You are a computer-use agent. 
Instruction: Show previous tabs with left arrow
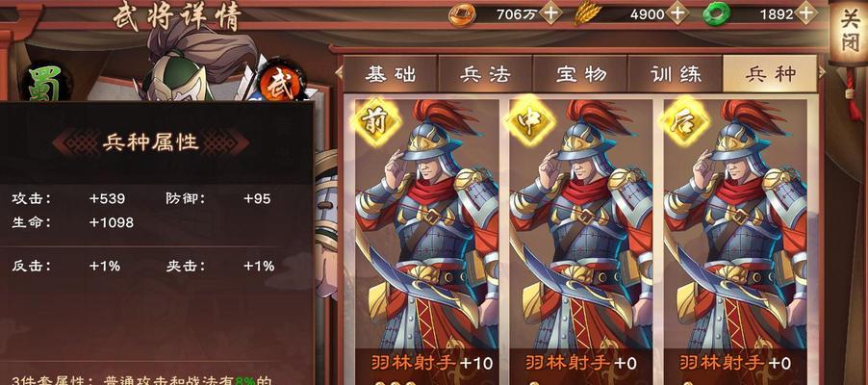point(338,72)
